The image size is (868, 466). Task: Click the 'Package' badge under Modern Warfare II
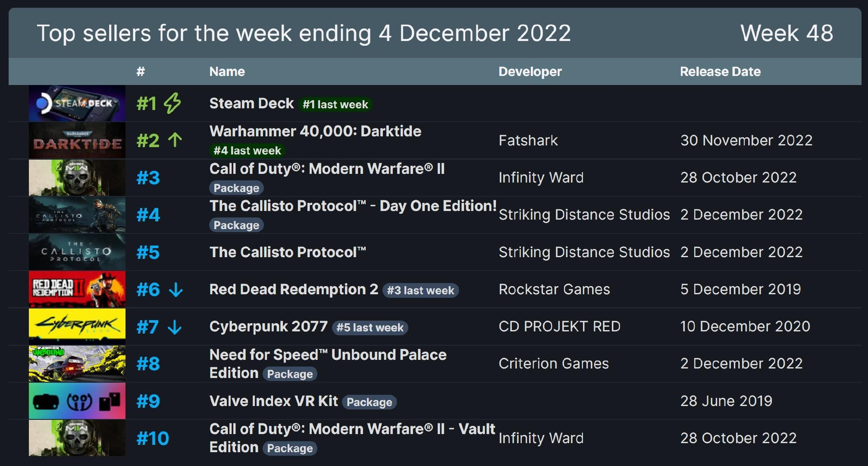(x=236, y=188)
